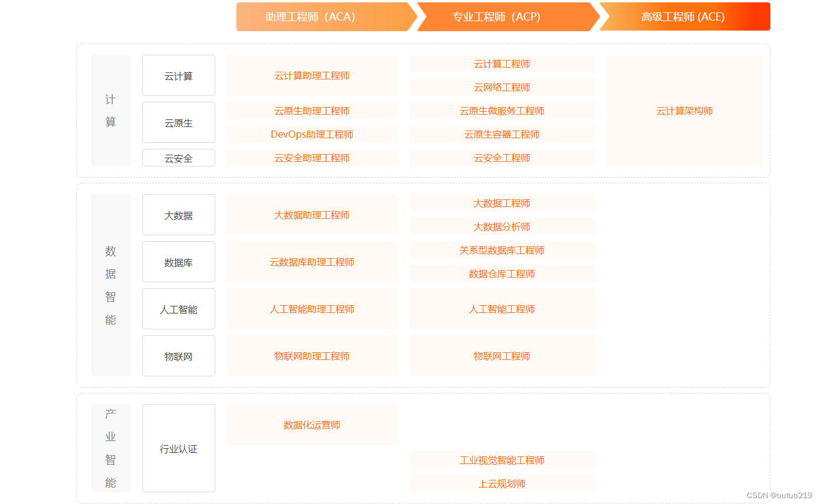Click the 云计算 category box
821x504 pixels.
coord(179,75)
